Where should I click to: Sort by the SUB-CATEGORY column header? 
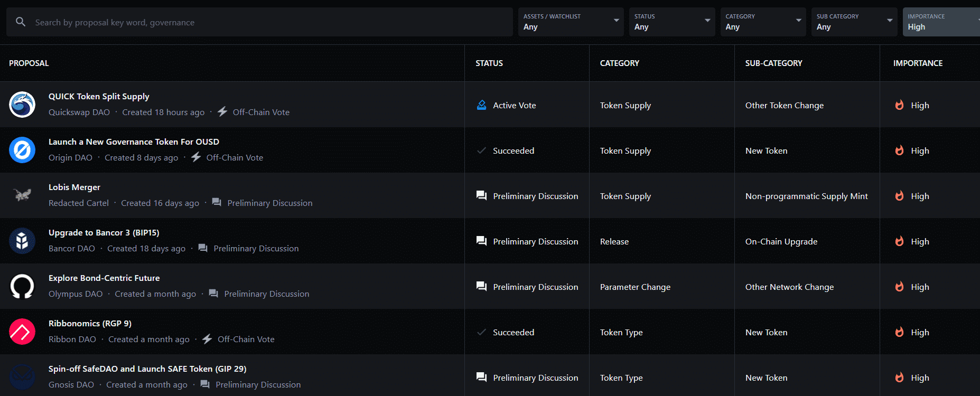pyautogui.click(x=774, y=63)
